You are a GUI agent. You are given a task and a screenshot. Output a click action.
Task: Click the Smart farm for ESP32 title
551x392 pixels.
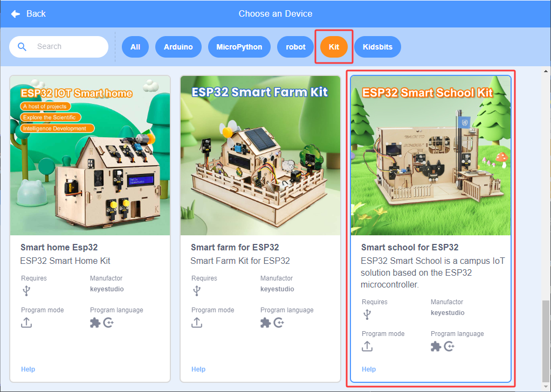coord(235,247)
